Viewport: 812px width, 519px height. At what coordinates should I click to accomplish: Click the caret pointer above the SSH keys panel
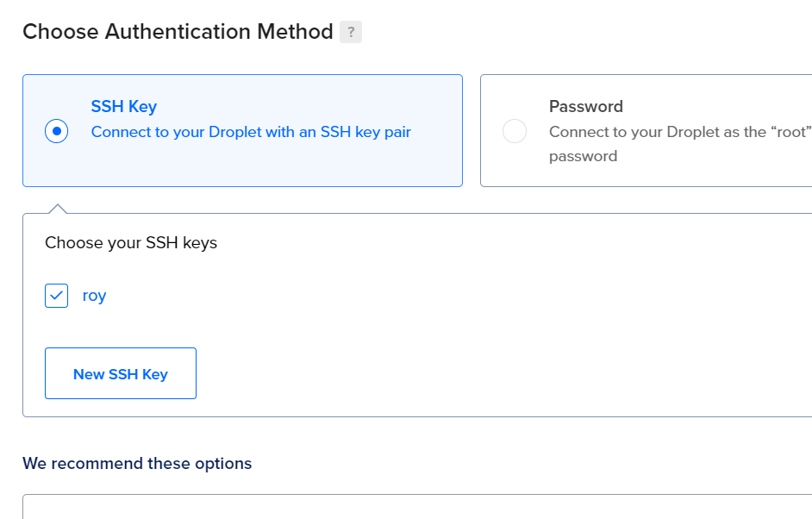tap(57, 209)
